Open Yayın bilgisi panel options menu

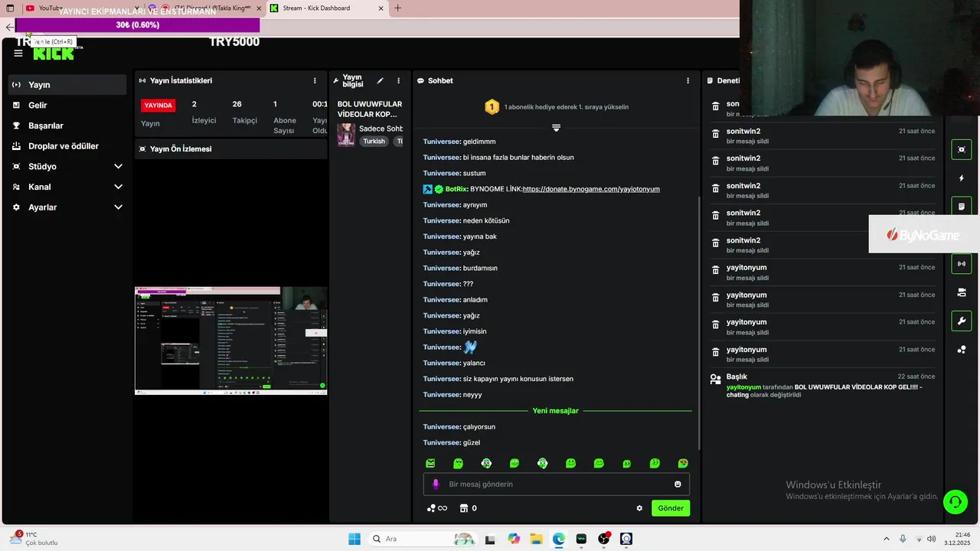[398, 80]
